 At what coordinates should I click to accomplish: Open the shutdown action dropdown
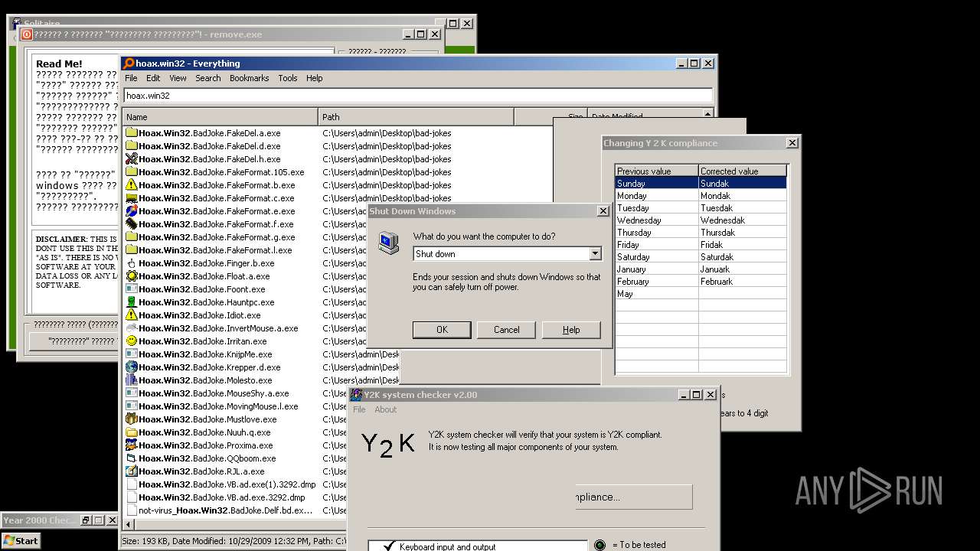[595, 254]
